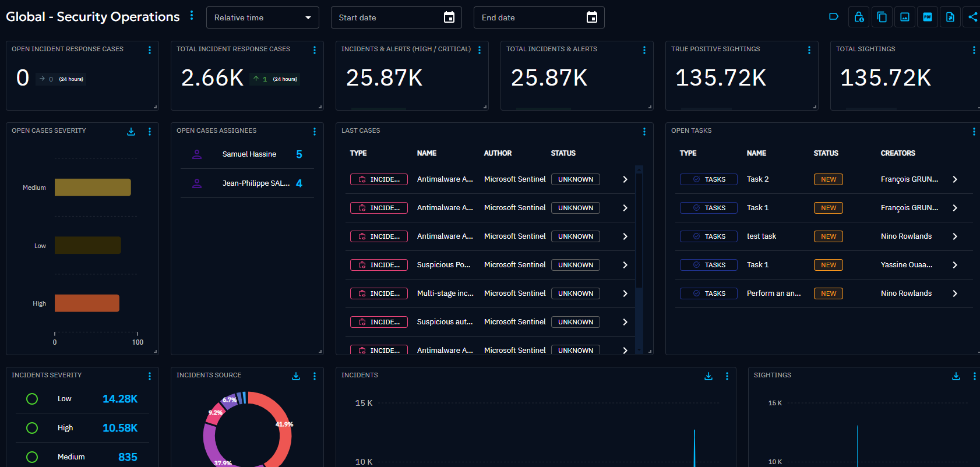Click the label tag icon in top toolbar

point(834,17)
